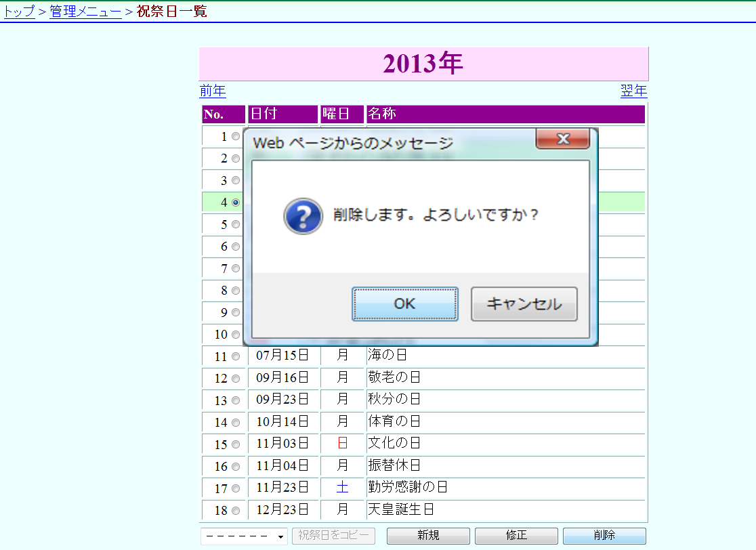Click the 勤労感謝の日 holiday name
The width and height of the screenshot is (756, 550).
pos(407,487)
